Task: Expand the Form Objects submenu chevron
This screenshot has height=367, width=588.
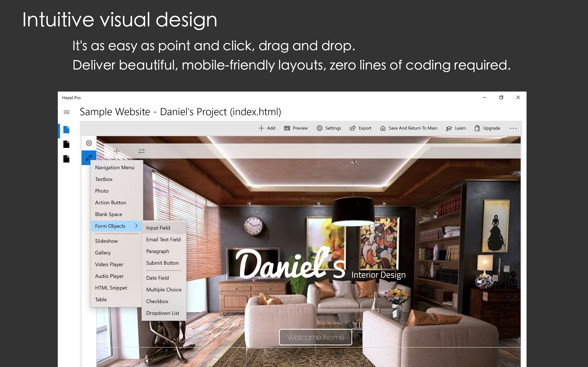Action: tap(136, 226)
